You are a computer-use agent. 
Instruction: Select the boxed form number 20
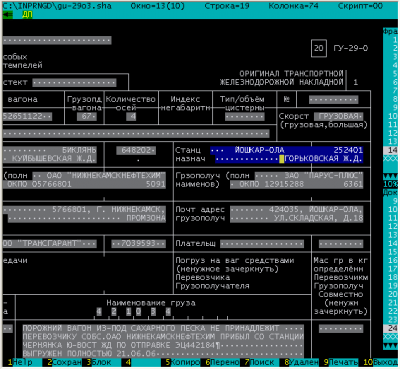point(318,48)
